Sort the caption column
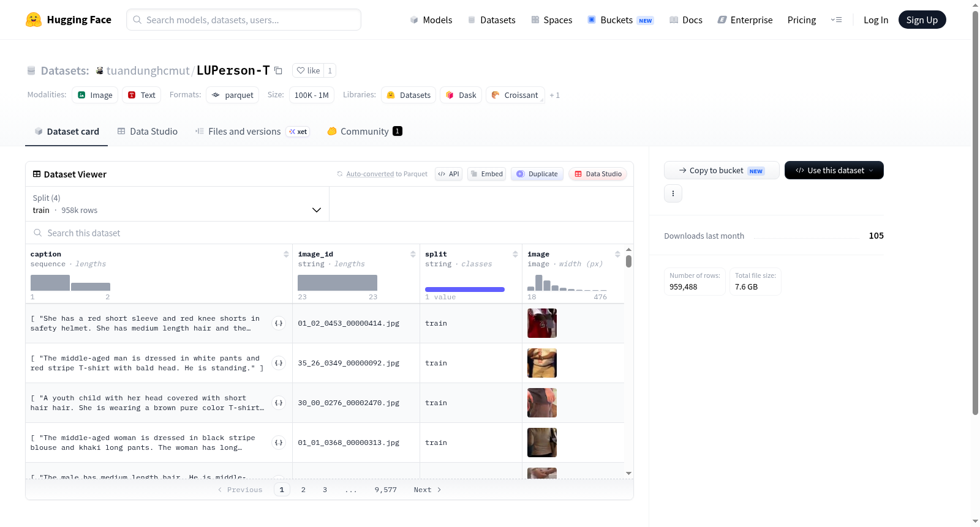Screen dimensions: 980x527 [286, 254]
